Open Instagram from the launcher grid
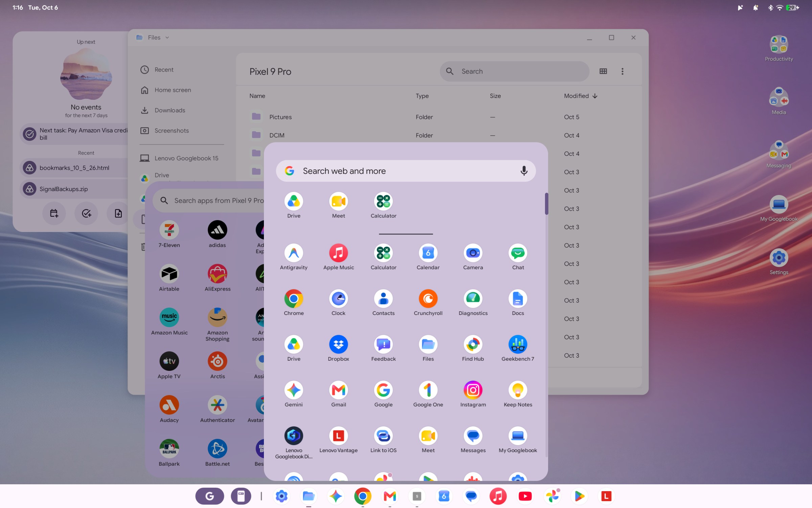812x508 pixels. [473, 394]
